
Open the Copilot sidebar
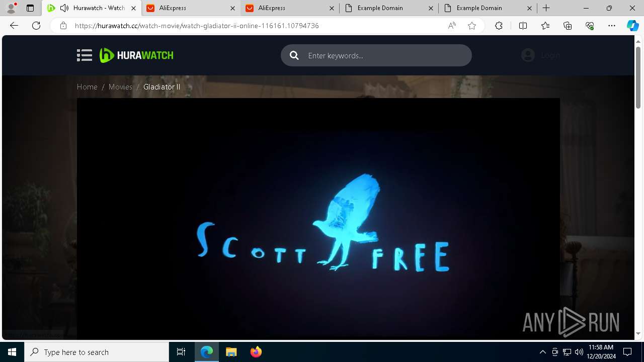pyautogui.click(x=632, y=26)
